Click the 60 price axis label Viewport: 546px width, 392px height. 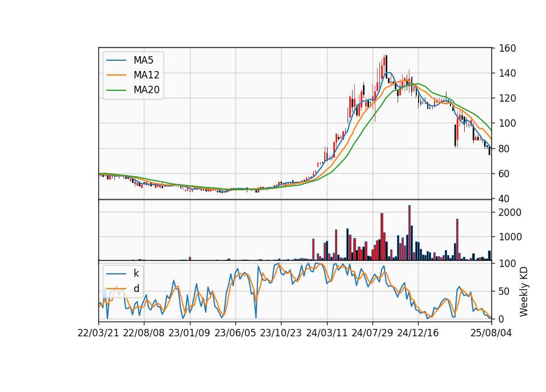click(x=504, y=174)
